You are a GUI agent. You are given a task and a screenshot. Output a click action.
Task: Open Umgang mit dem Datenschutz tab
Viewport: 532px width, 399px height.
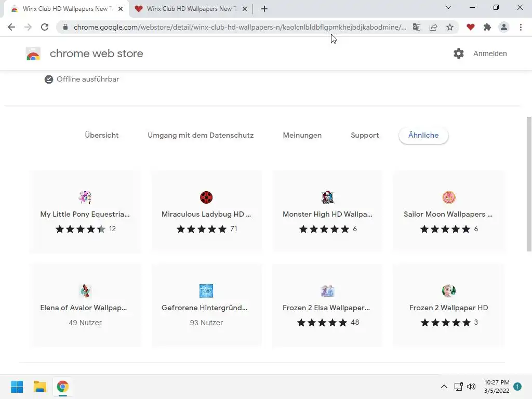(201, 135)
